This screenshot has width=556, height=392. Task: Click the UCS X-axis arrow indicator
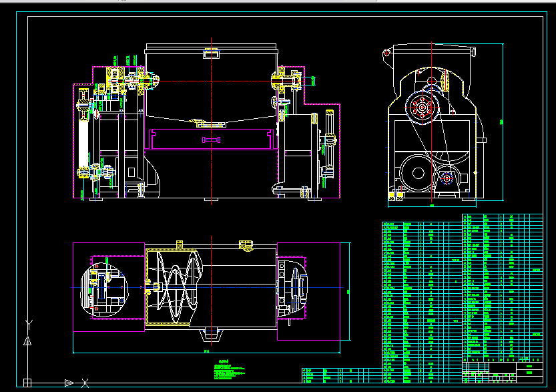(x=69, y=383)
